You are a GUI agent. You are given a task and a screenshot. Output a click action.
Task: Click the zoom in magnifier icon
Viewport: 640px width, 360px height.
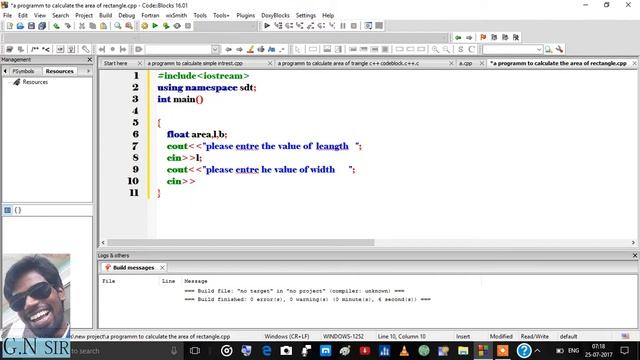pos(435,49)
